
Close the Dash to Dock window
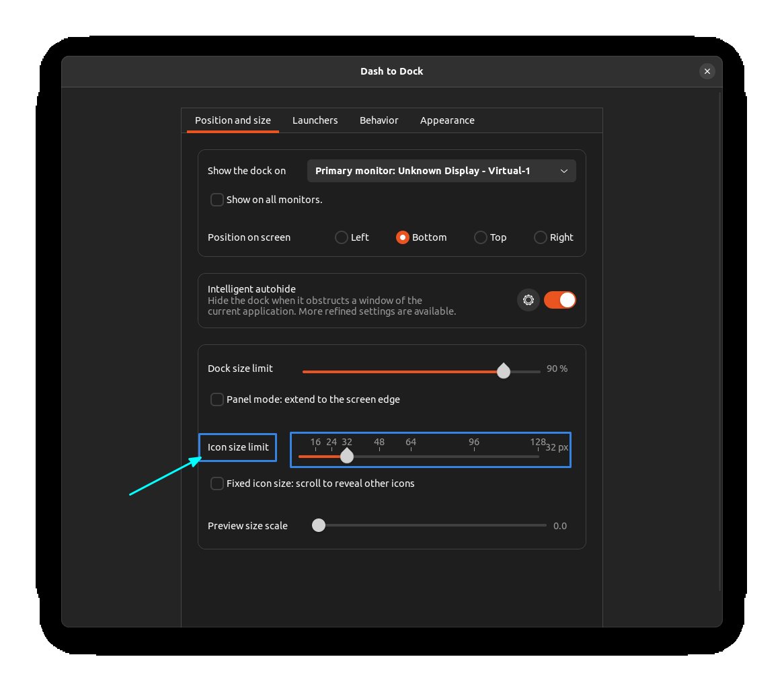pyautogui.click(x=707, y=71)
